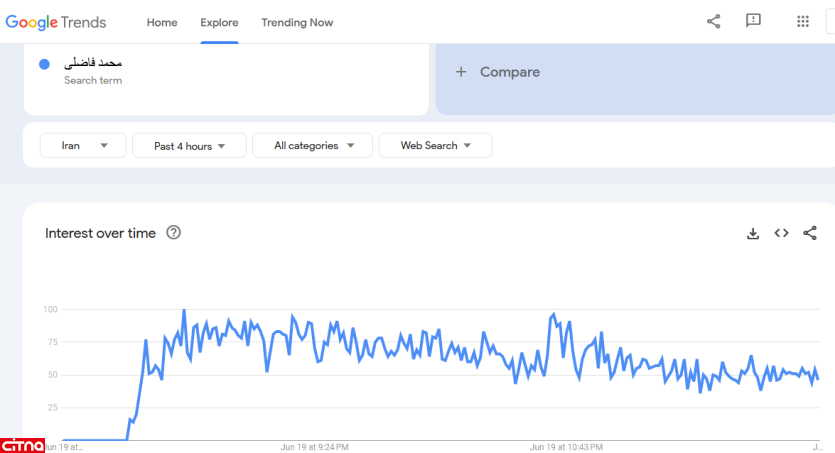The width and height of the screenshot is (835, 453).
Task: Click the embed code icon
Action: [781, 233]
